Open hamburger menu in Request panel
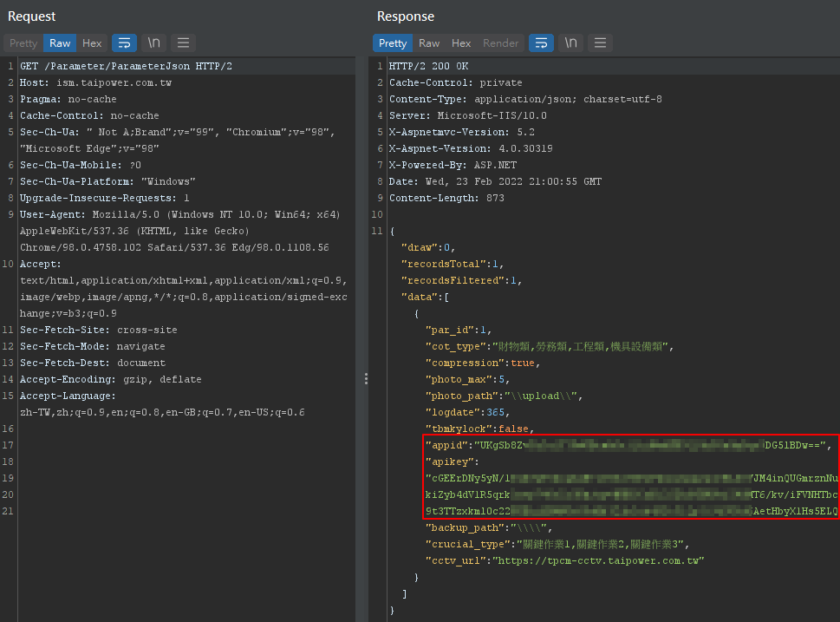 (x=183, y=43)
